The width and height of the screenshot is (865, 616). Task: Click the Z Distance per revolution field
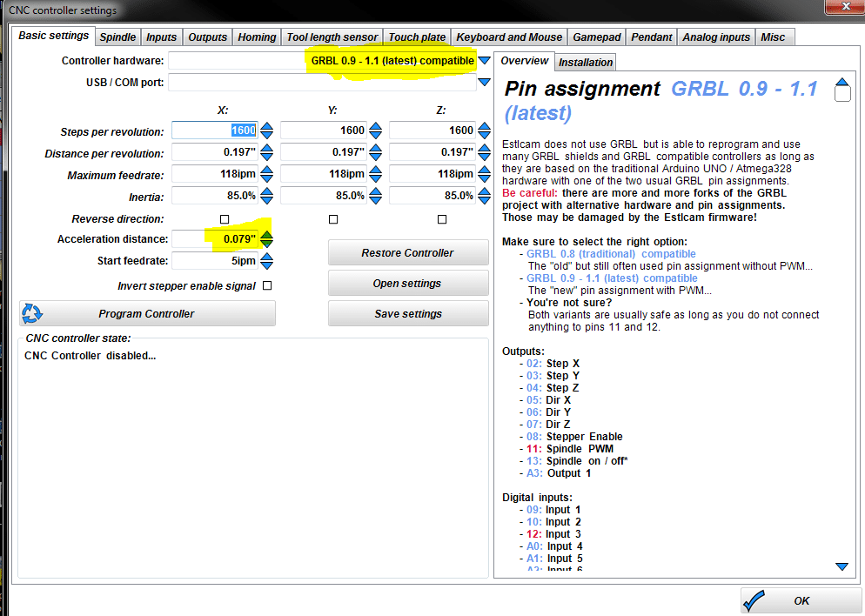[432, 152]
